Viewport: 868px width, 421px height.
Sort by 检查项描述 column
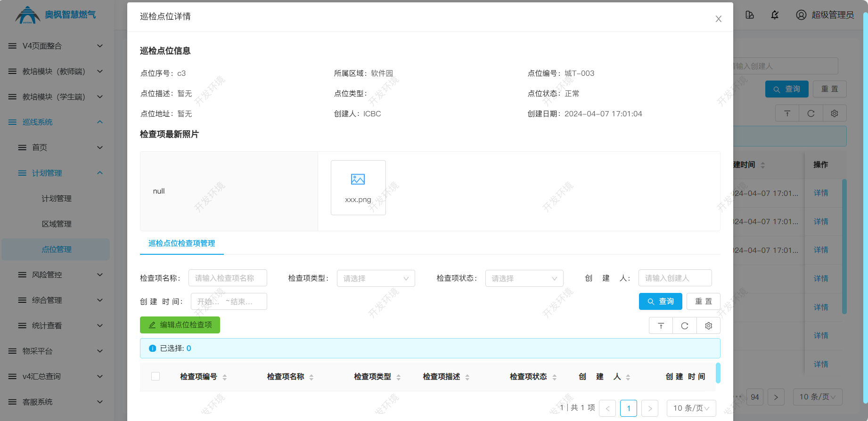[467, 377]
